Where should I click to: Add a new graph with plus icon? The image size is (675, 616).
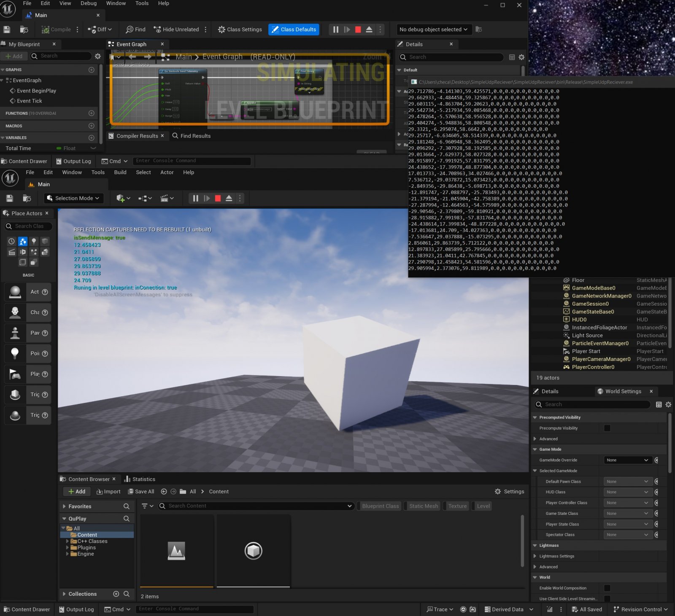pyautogui.click(x=92, y=70)
